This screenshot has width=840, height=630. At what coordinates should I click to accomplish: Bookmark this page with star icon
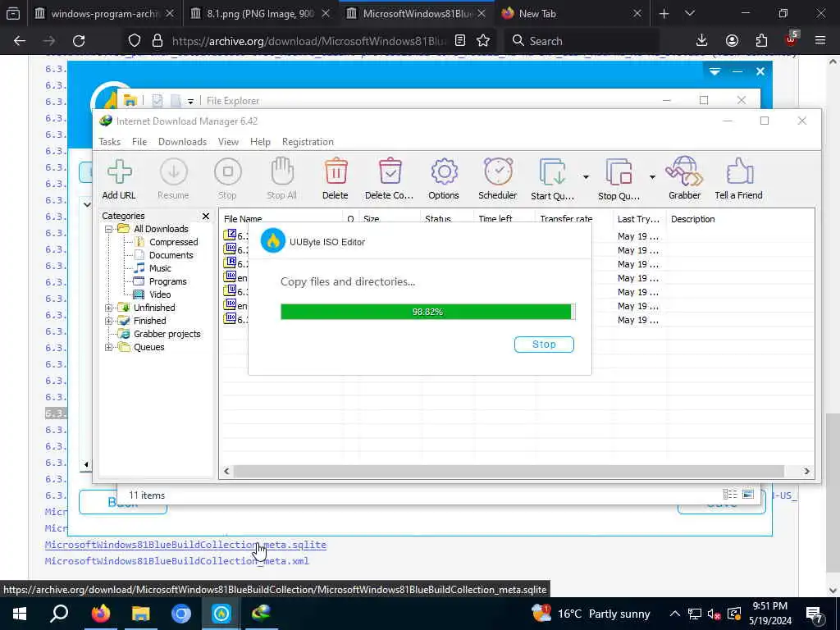[x=483, y=41]
